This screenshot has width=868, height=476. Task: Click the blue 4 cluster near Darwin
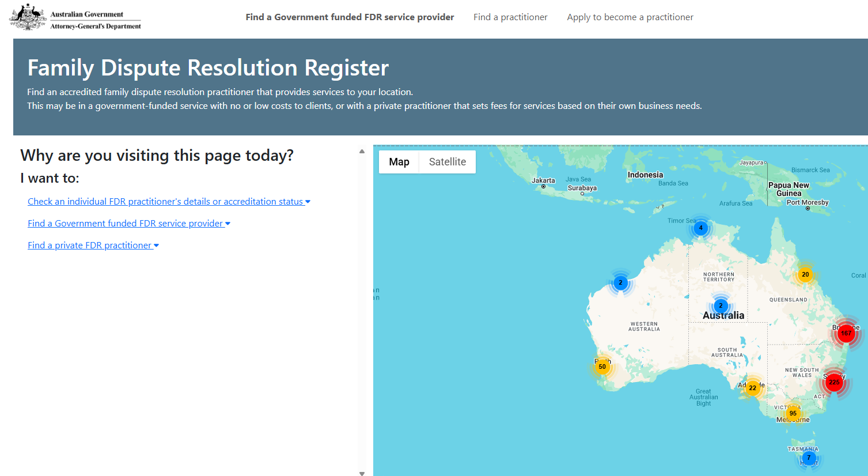pyautogui.click(x=700, y=228)
